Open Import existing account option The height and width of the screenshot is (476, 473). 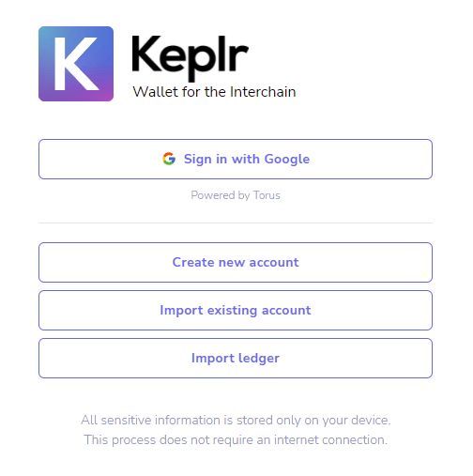(236, 310)
